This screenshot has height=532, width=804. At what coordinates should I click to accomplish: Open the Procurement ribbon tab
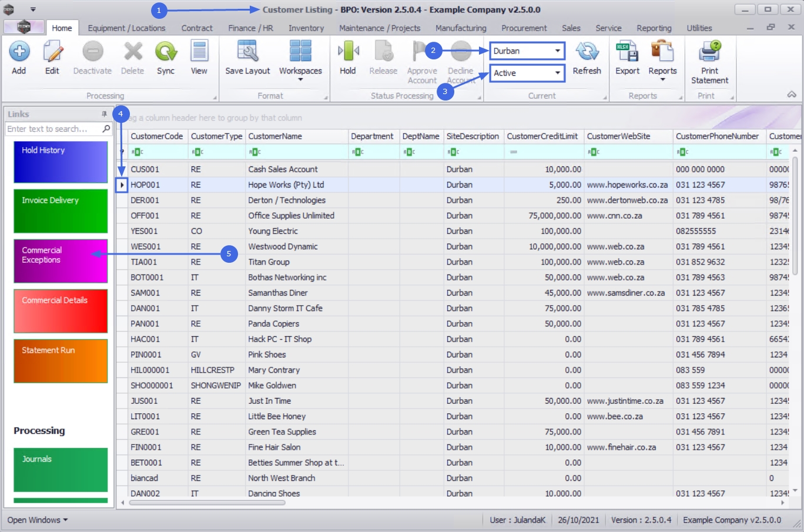tap(524, 28)
